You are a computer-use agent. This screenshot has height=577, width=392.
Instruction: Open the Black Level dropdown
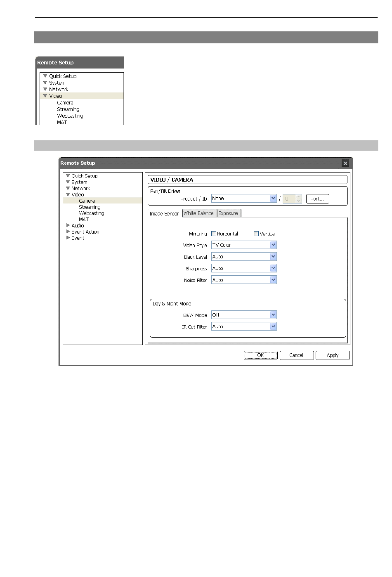pyautogui.click(x=244, y=257)
